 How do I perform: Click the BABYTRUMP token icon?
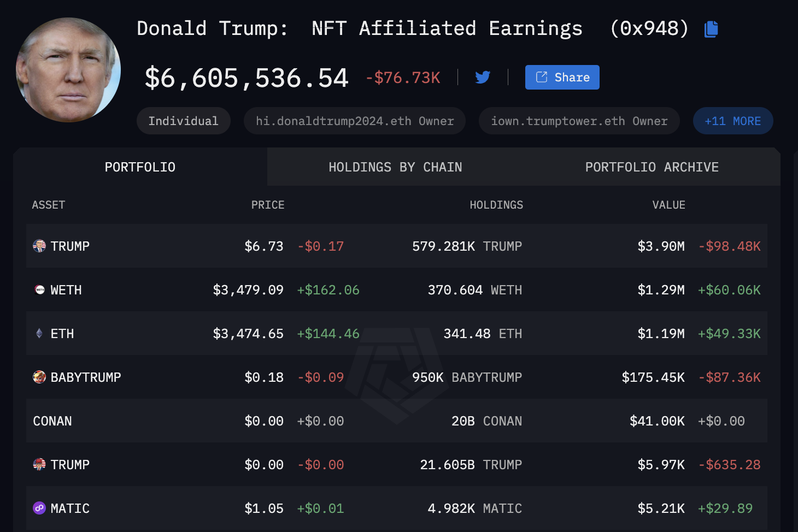click(x=39, y=377)
